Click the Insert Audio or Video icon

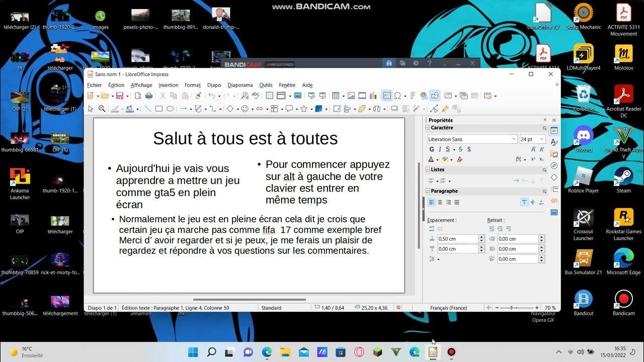[362, 96]
